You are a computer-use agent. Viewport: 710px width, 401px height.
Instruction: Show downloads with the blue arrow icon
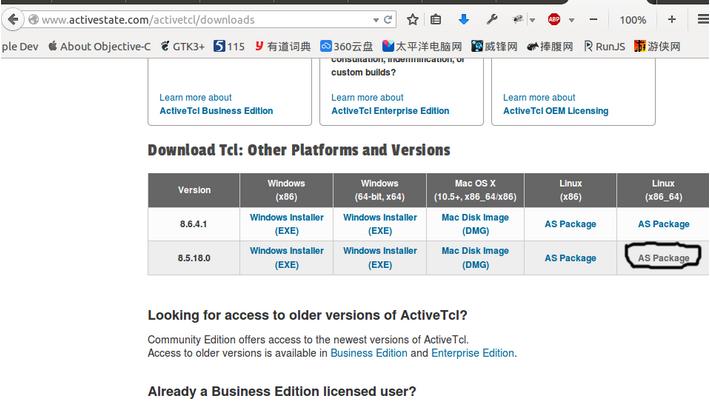[x=463, y=19]
